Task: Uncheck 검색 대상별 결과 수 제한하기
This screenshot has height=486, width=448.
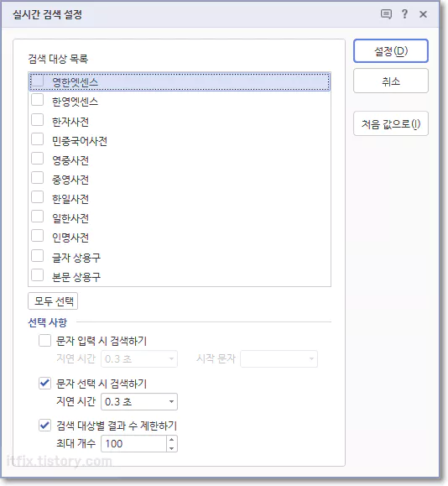Action: 45,426
